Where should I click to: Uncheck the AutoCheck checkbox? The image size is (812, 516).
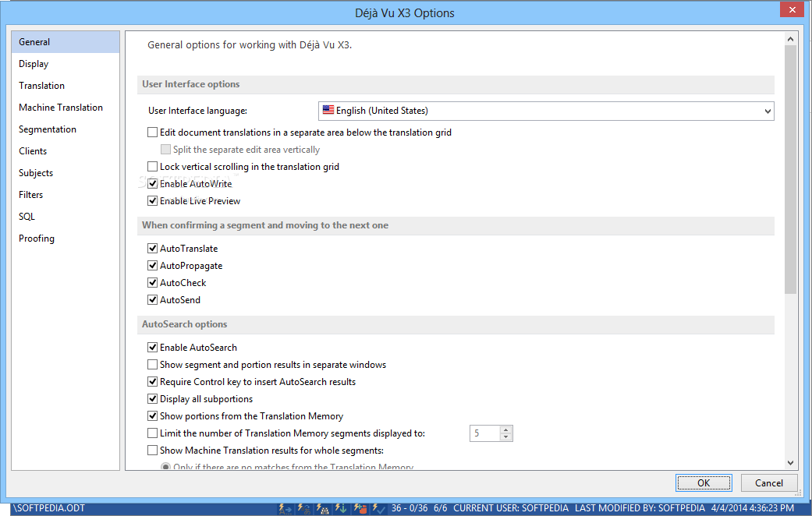coord(152,283)
